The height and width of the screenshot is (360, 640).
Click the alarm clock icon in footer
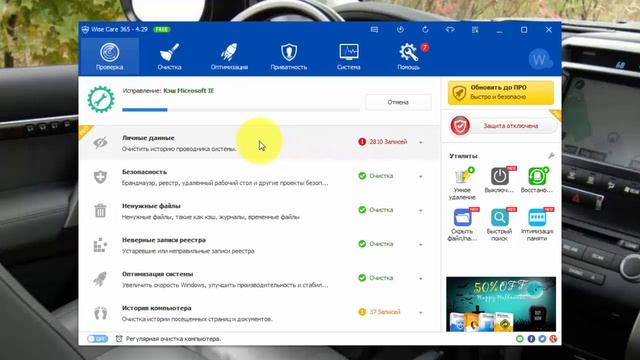[119, 339]
